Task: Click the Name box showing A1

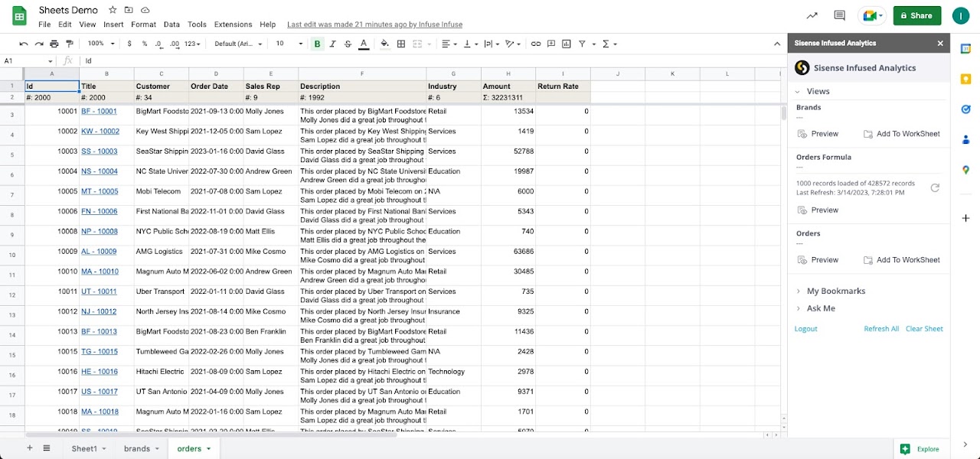Action: tap(28, 60)
